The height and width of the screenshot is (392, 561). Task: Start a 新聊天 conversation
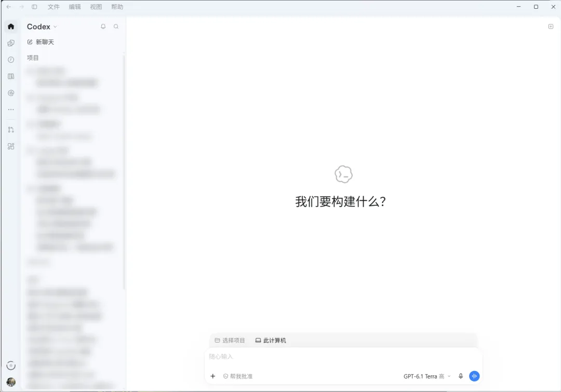(41, 42)
